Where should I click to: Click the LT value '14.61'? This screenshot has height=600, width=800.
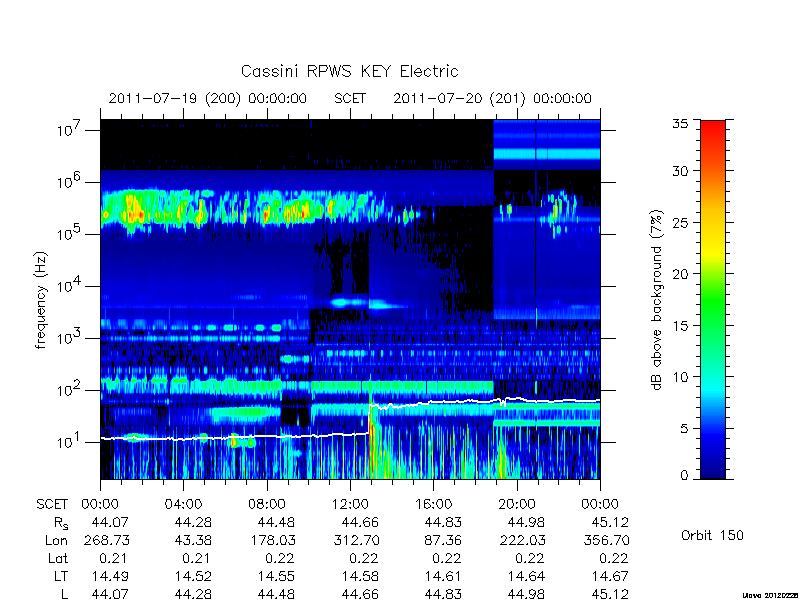tap(443, 576)
